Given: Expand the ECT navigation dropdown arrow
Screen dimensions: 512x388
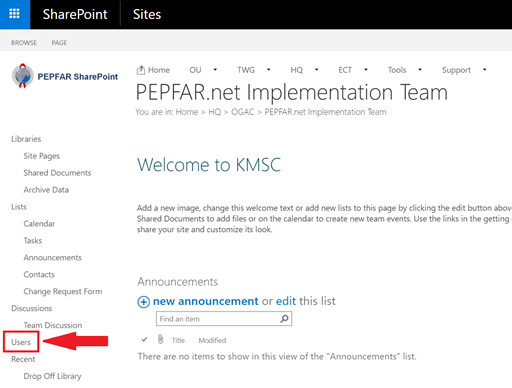Looking at the screenshot, I should tap(366, 70).
